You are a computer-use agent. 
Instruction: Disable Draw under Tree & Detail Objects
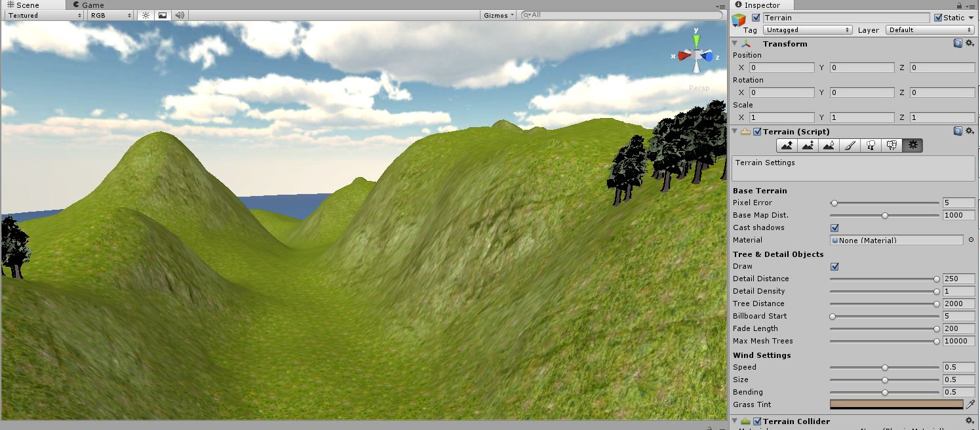click(834, 266)
